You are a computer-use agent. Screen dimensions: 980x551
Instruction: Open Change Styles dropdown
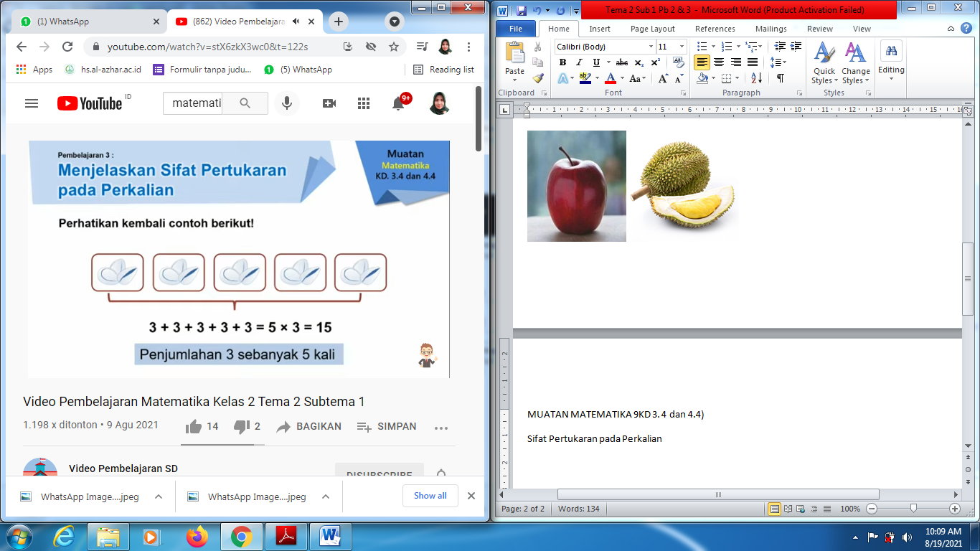(x=855, y=62)
